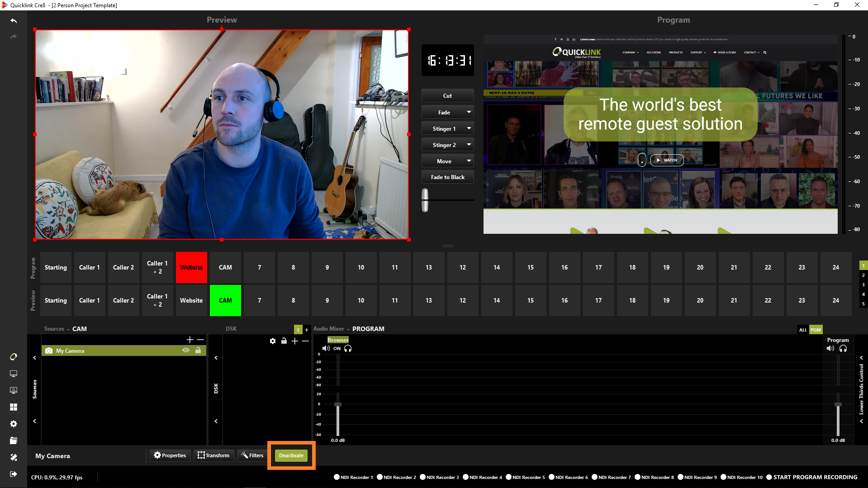Enable NDI Recorder 1

click(x=337, y=477)
